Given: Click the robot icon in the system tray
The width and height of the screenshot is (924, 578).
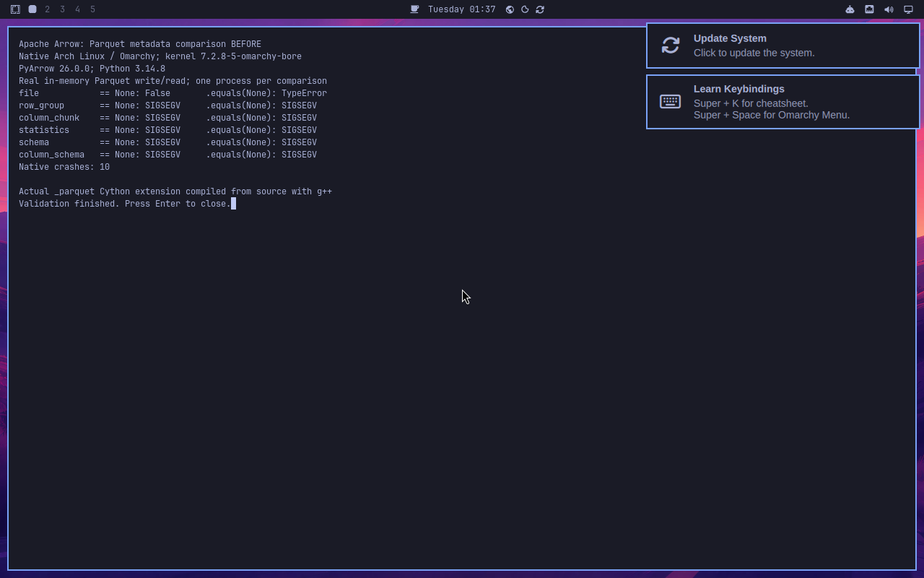Looking at the screenshot, I should (x=850, y=9).
